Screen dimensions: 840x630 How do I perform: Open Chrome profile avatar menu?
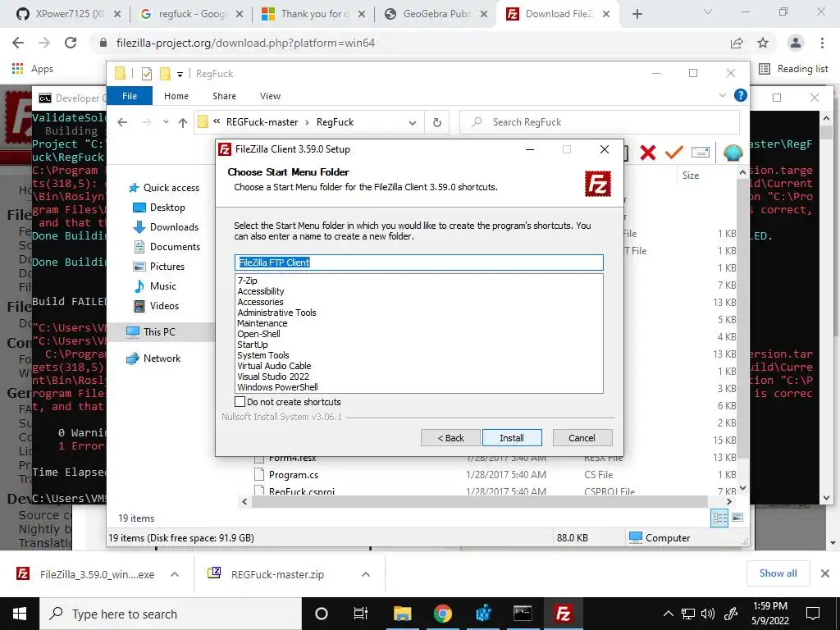pos(796,43)
